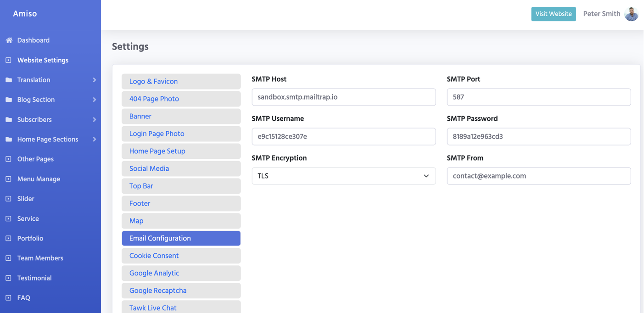Click the FAQ sidebar icon
This screenshot has width=644, height=313.
[9, 298]
